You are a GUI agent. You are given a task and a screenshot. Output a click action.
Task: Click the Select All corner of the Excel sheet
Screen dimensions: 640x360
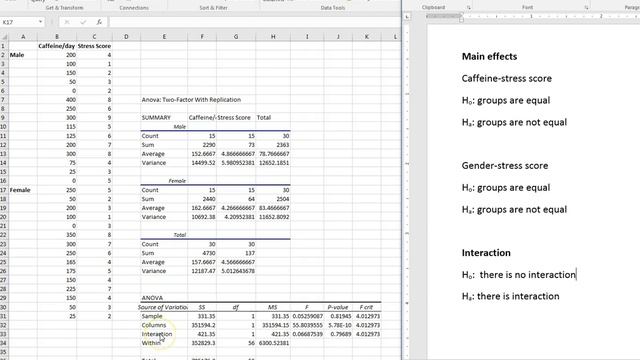(4, 37)
